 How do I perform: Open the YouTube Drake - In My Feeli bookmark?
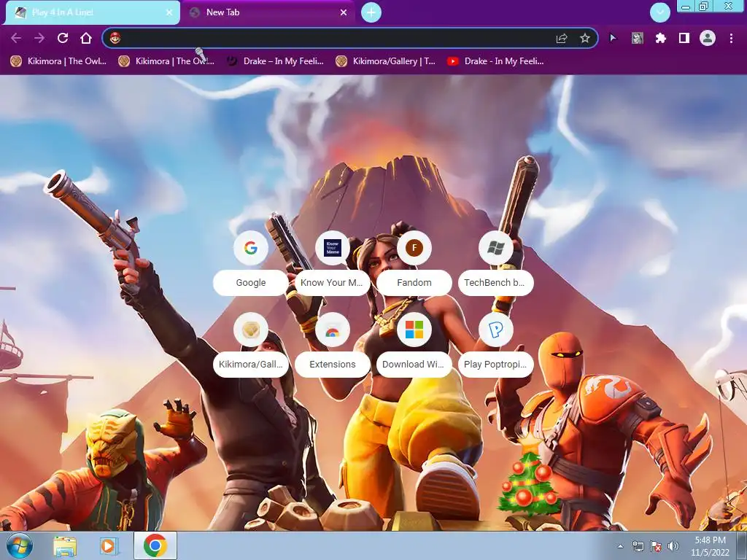(495, 61)
